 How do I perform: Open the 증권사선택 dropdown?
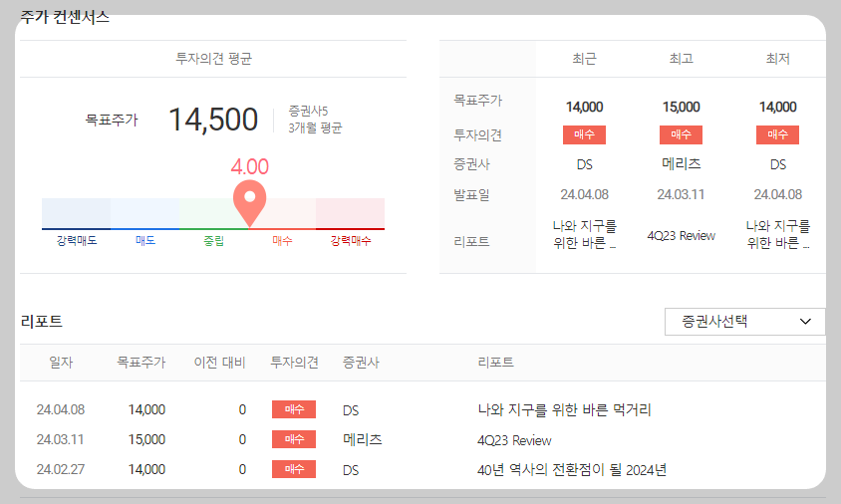click(x=744, y=321)
